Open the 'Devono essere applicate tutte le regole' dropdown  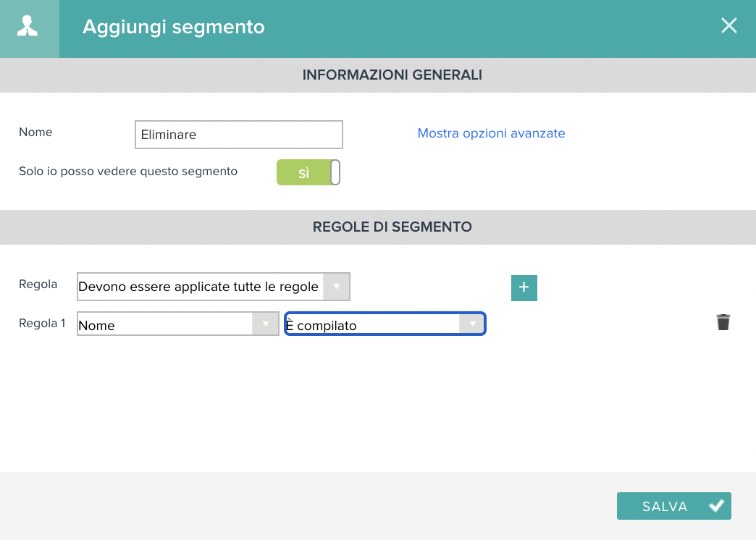(214, 287)
